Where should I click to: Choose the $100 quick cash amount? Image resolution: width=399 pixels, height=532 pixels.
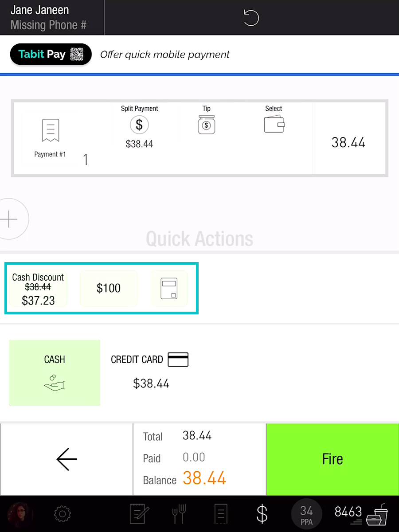(x=109, y=288)
